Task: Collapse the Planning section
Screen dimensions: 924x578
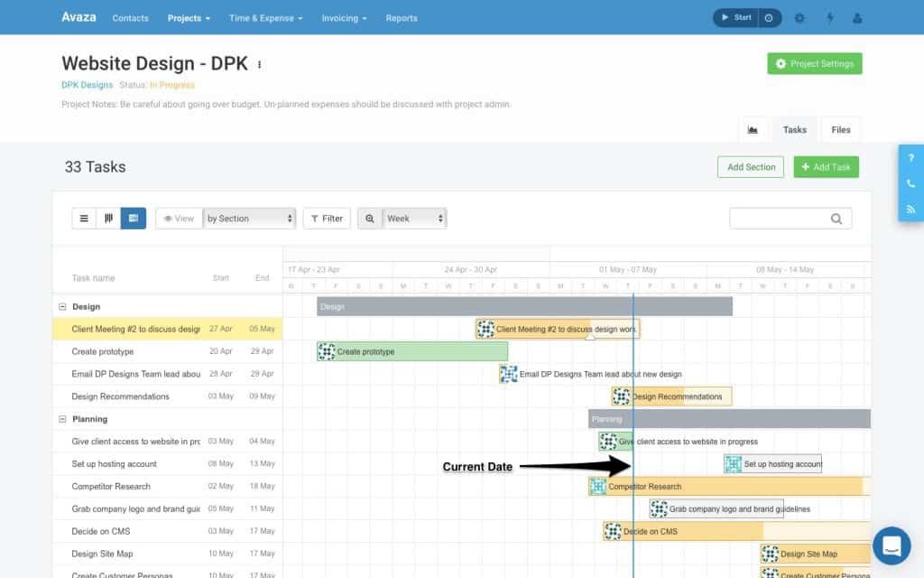Action: (62, 418)
